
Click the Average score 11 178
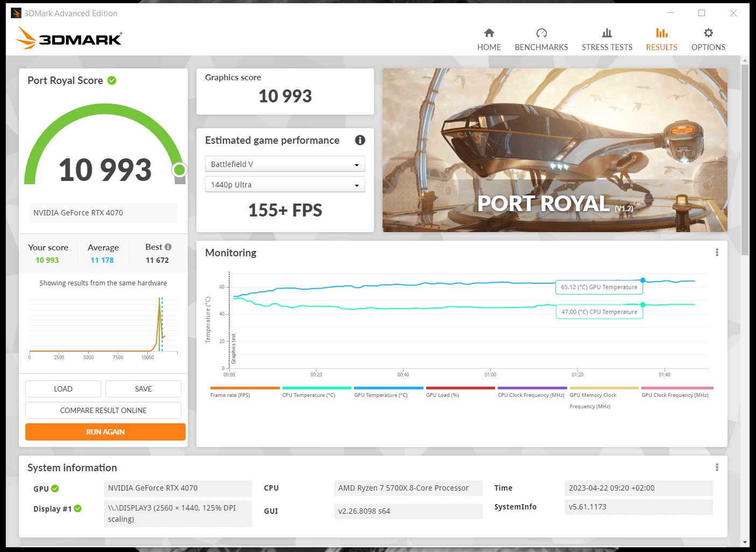coord(102,260)
